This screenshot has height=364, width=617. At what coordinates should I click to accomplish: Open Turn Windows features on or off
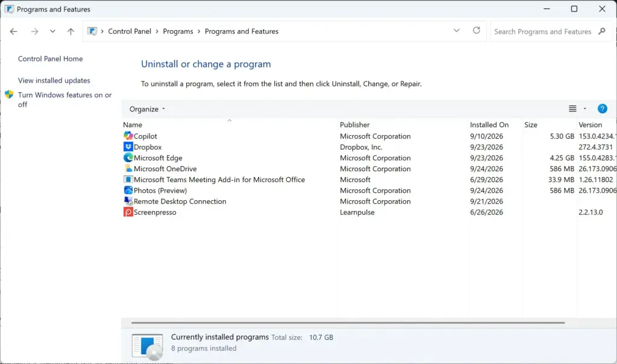tap(65, 99)
